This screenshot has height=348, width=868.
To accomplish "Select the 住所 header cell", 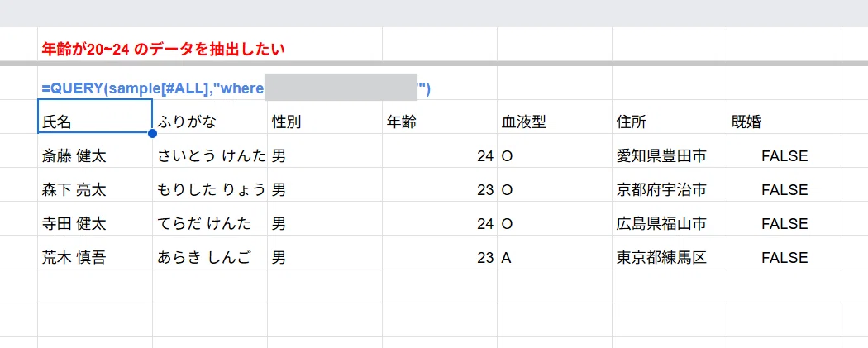I will pyautogui.click(x=670, y=117).
